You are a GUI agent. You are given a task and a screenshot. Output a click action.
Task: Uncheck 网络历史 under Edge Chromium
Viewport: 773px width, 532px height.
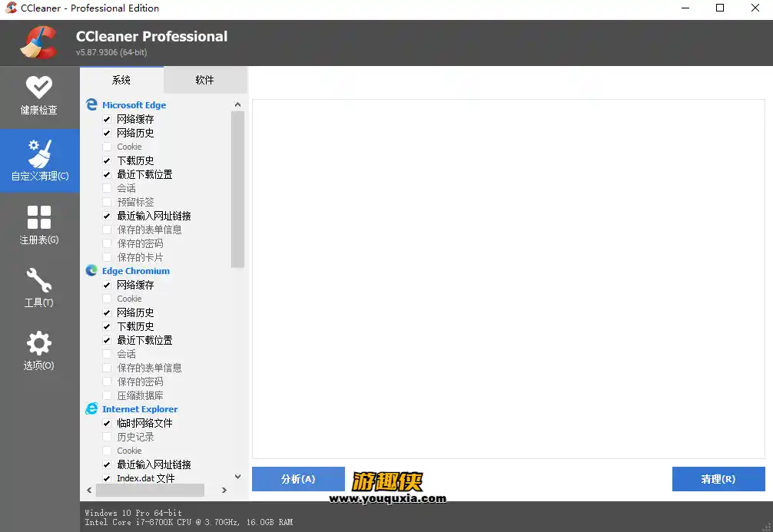[x=107, y=312]
